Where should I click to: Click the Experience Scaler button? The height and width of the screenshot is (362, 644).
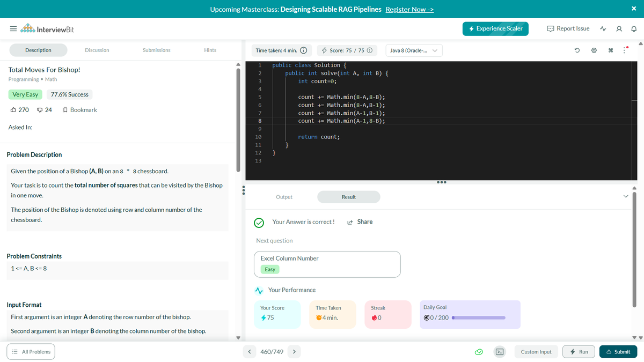pos(495,29)
